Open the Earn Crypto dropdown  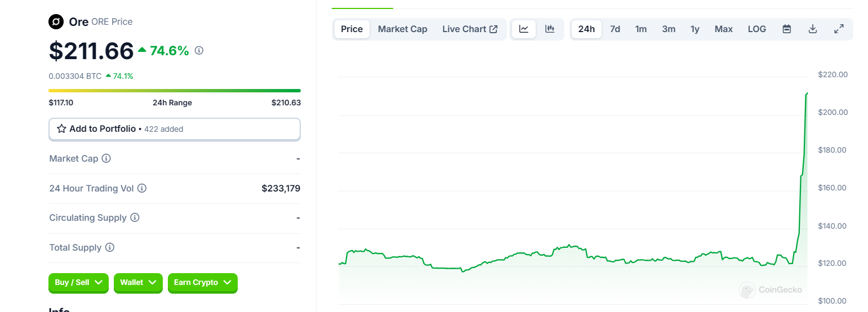coord(202,283)
